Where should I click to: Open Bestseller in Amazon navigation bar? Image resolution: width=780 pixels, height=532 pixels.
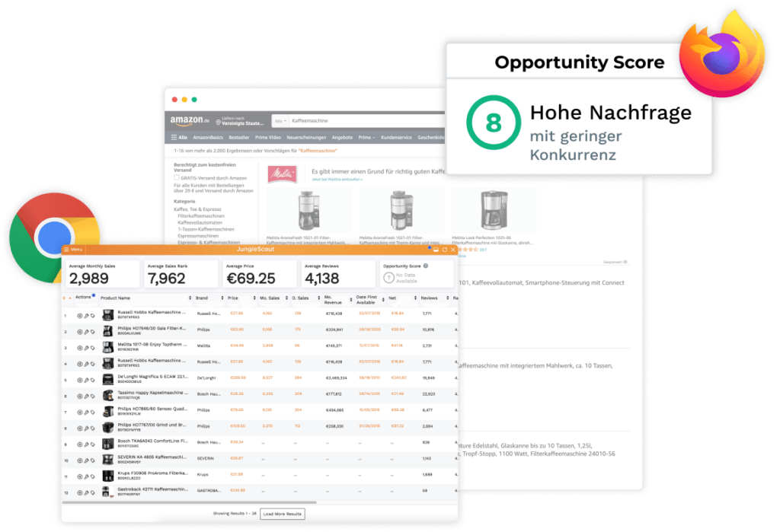click(x=238, y=137)
